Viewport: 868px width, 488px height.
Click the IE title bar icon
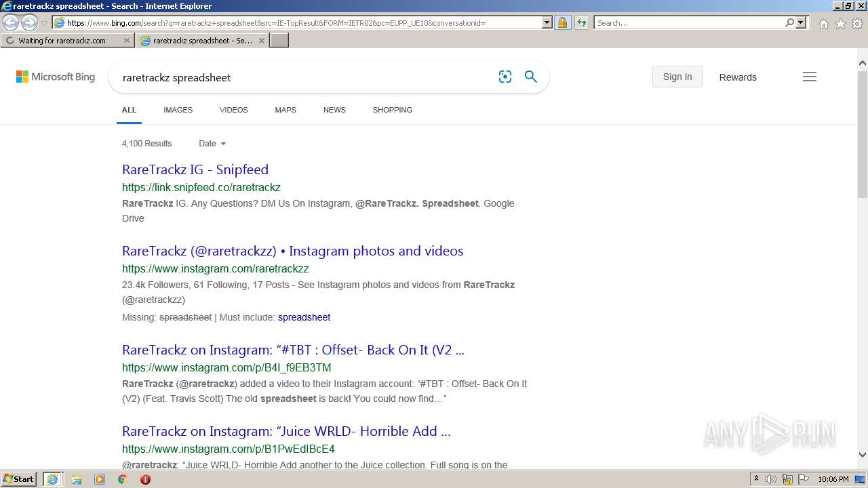click(x=7, y=6)
